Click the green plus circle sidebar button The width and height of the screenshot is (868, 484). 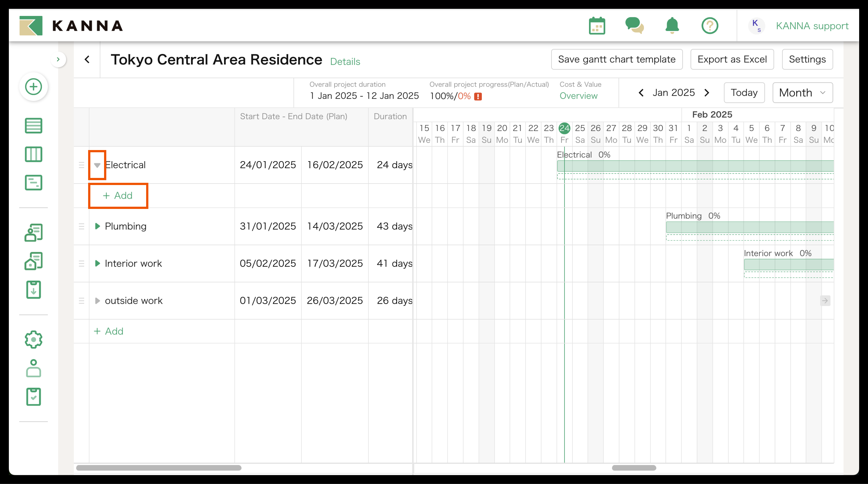[x=33, y=87]
